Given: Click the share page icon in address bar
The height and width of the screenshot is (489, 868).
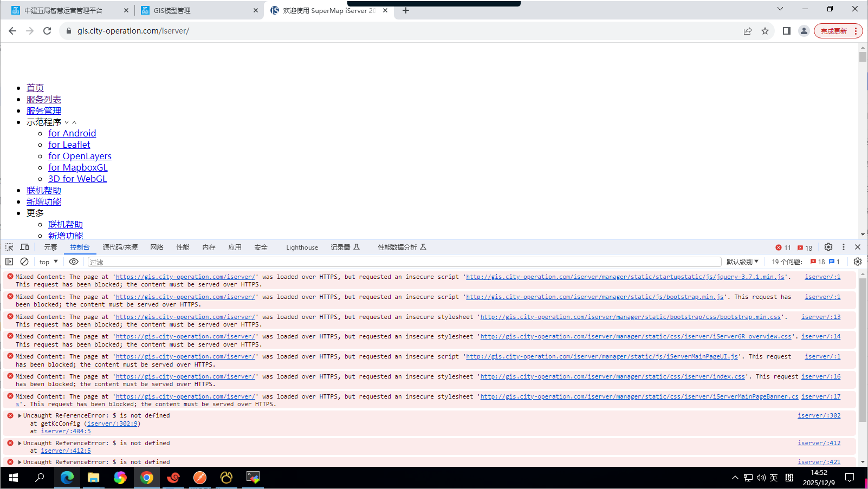Looking at the screenshot, I should click(x=748, y=31).
